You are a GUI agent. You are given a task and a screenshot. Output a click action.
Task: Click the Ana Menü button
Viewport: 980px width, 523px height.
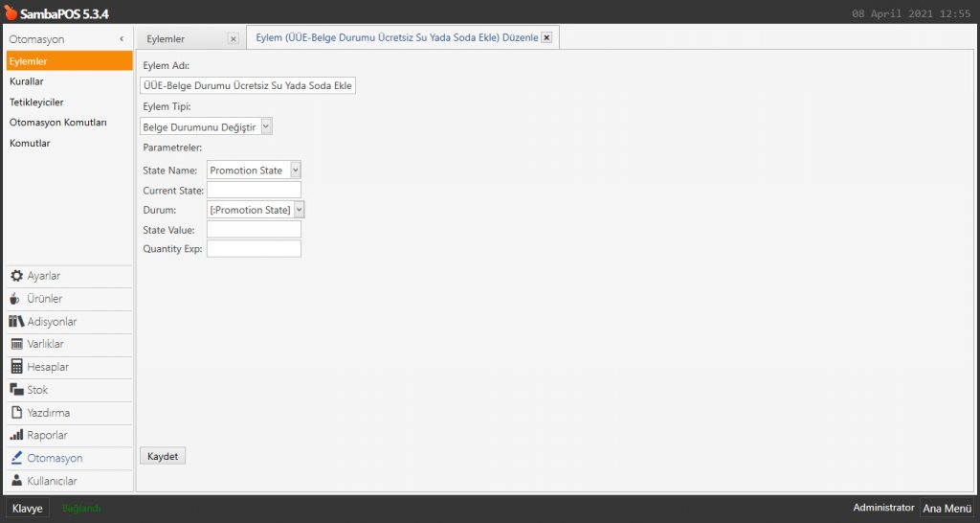[947, 509]
